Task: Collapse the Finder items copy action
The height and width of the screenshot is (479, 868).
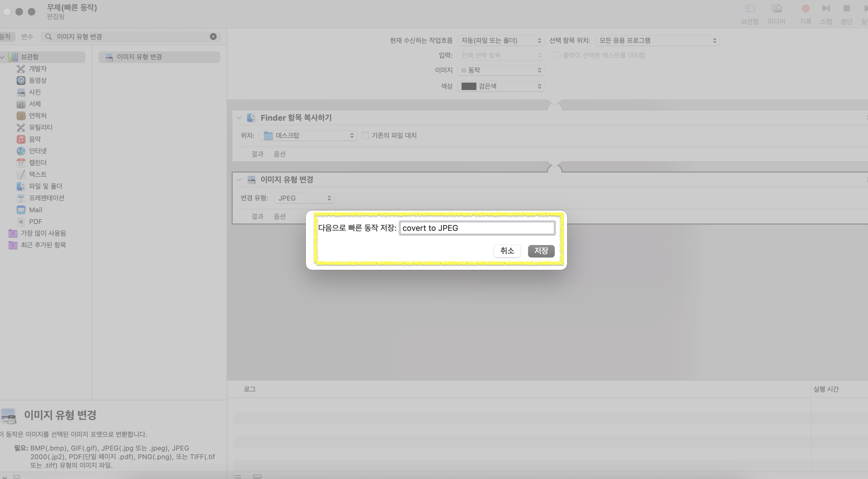Action: tap(239, 118)
